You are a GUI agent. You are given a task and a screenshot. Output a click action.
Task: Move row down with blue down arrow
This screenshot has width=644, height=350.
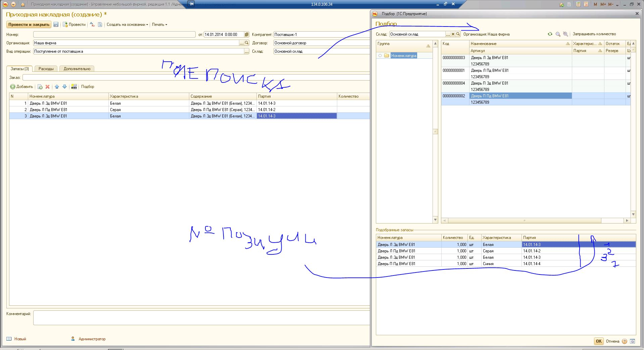(x=64, y=87)
